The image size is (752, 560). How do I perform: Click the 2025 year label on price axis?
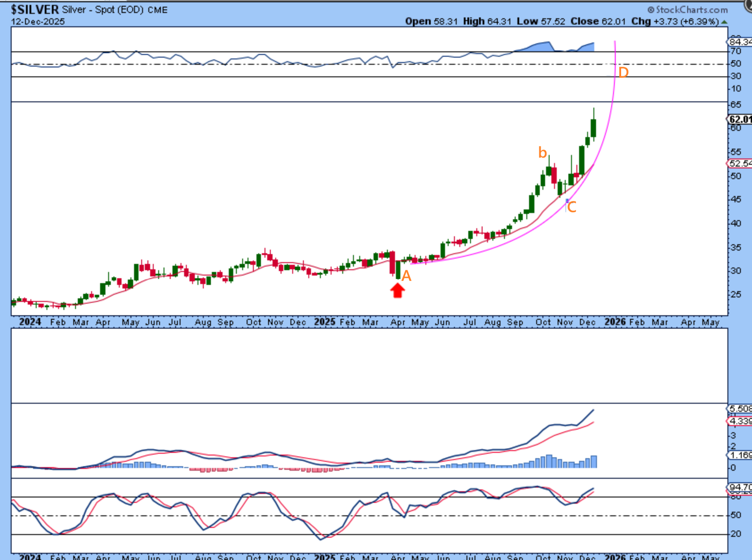[324, 322]
